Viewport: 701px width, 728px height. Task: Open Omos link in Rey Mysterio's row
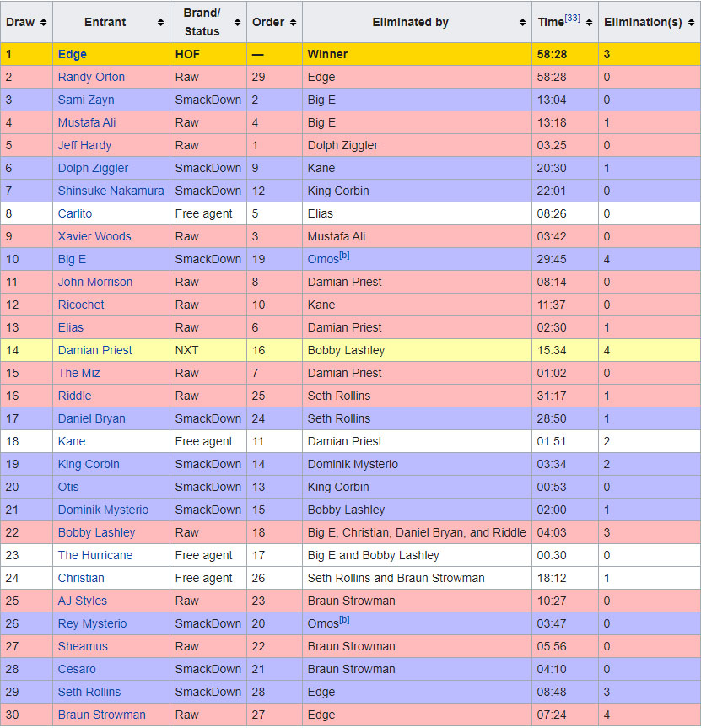coord(323,623)
